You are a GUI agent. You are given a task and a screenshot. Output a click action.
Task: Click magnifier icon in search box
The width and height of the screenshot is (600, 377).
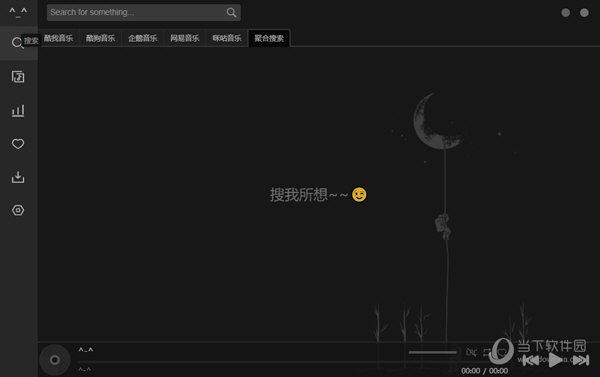coord(231,13)
